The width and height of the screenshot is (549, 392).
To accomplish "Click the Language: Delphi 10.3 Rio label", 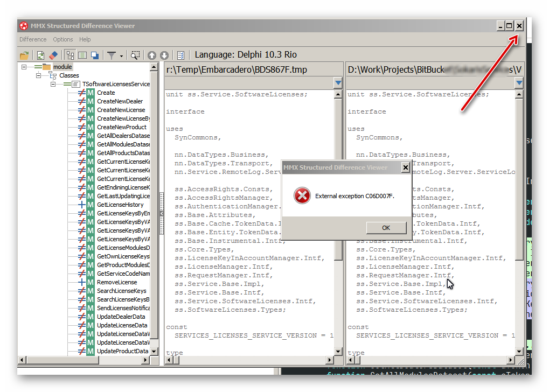I will pos(246,54).
